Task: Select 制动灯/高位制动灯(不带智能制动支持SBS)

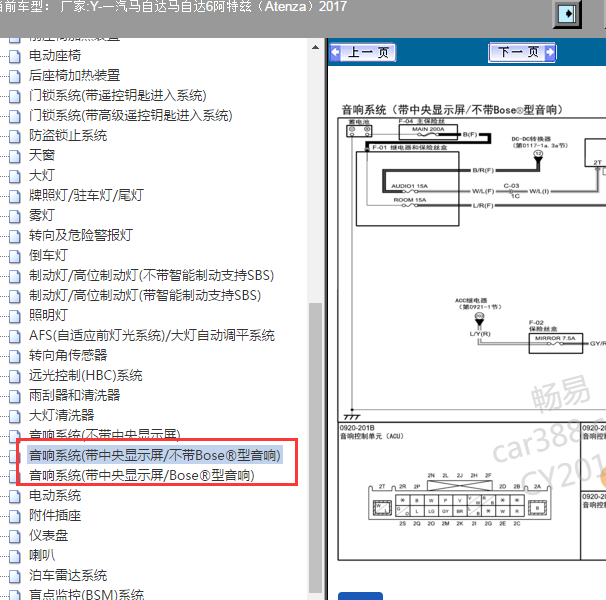Action: coord(152,276)
